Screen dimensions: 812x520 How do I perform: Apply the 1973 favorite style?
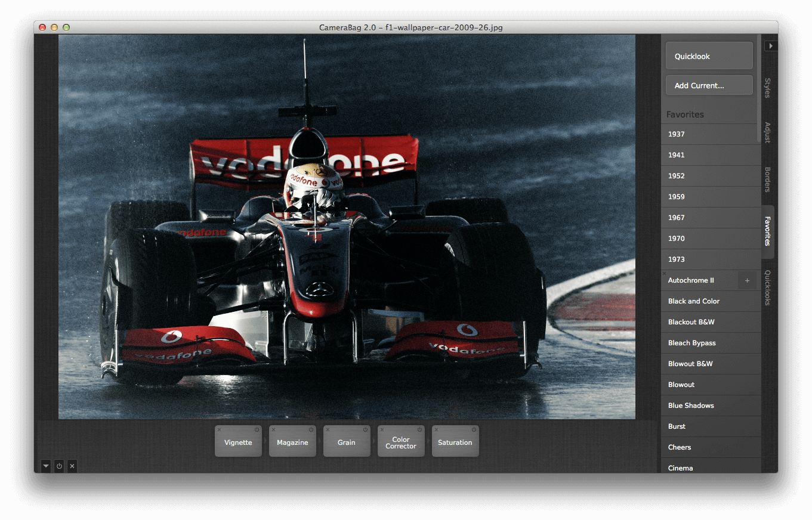[x=711, y=259]
